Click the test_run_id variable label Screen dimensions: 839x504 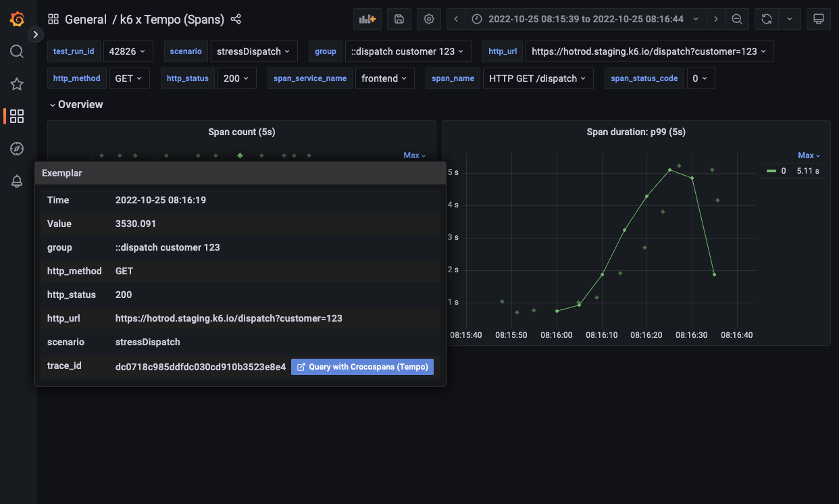(x=74, y=51)
